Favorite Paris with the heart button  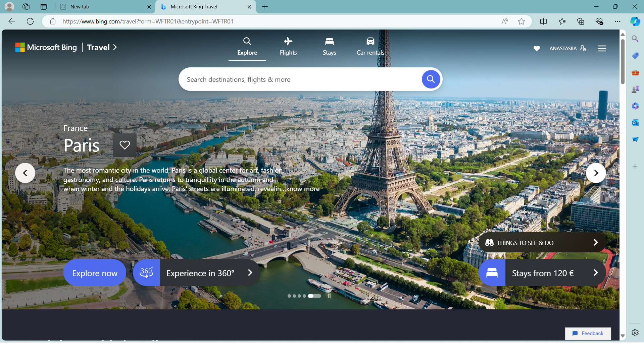125,145
